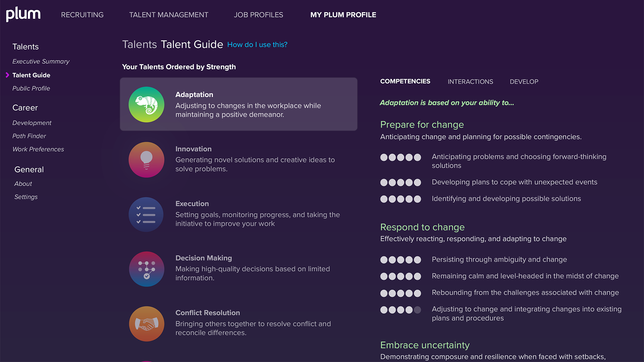This screenshot has height=362, width=644.
Task: Open the Recruiting menu
Action: 82,15
